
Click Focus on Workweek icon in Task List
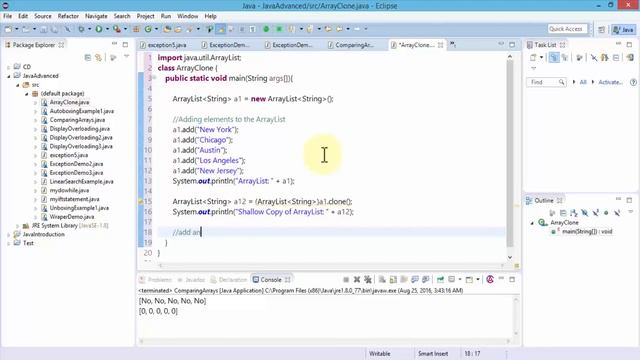(x=579, y=58)
